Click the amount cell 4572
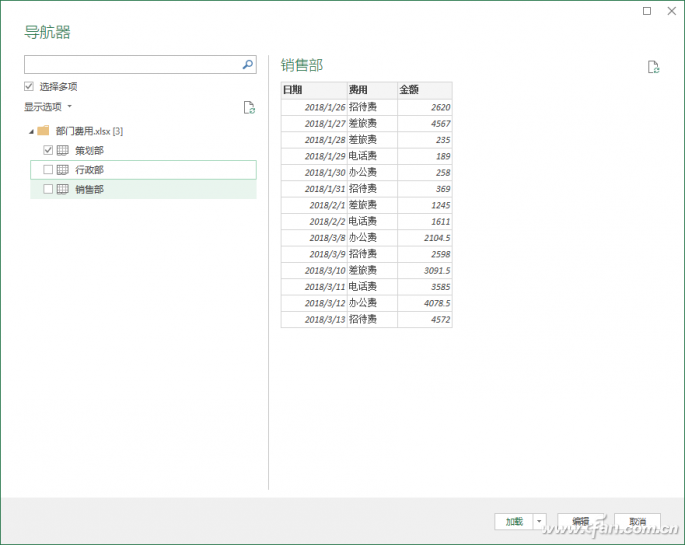The height and width of the screenshot is (545, 685). coord(425,319)
